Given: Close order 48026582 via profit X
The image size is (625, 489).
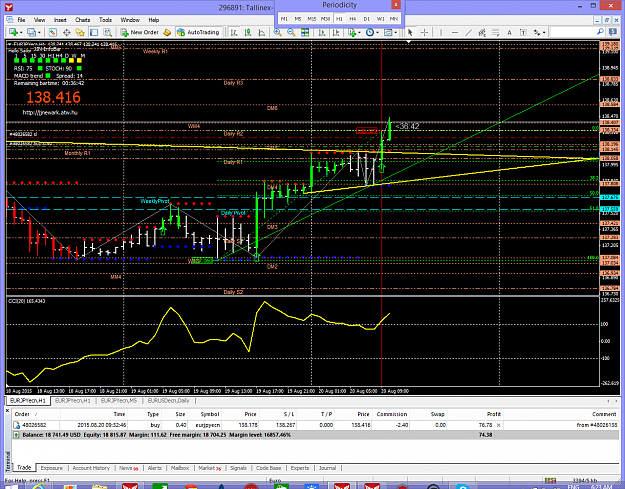Looking at the screenshot, I should [x=498, y=425].
